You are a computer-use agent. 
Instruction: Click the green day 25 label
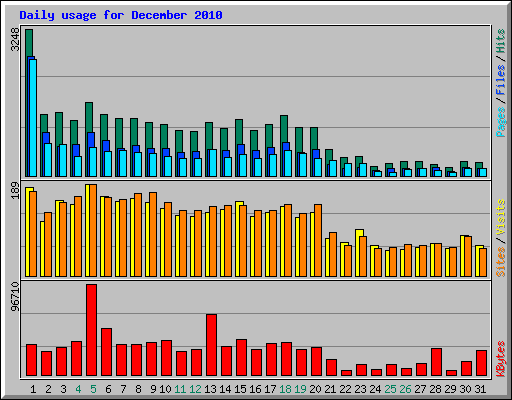[x=390, y=389]
